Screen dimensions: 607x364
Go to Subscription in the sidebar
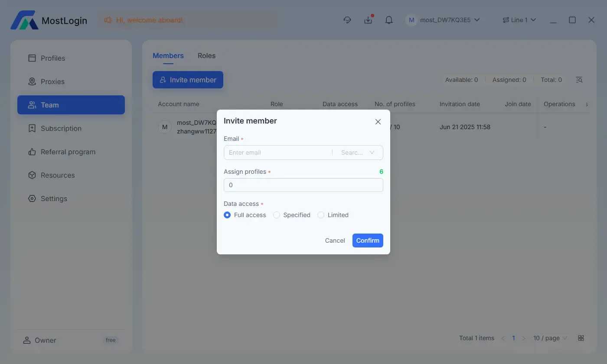(x=61, y=128)
